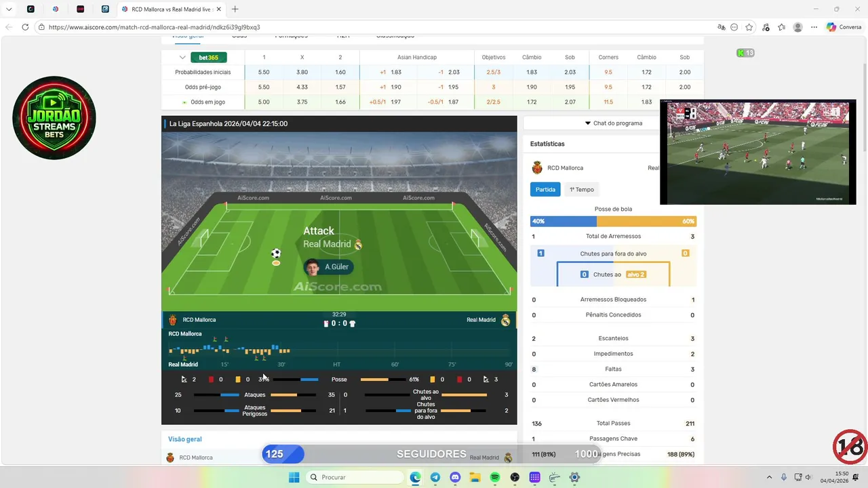Click the Posse possession bar

click(x=339, y=380)
